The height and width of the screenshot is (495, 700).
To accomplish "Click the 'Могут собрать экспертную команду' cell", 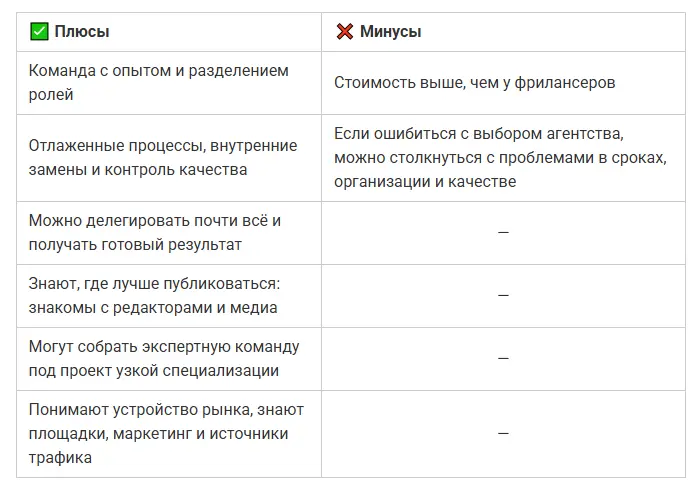I will [164, 358].
